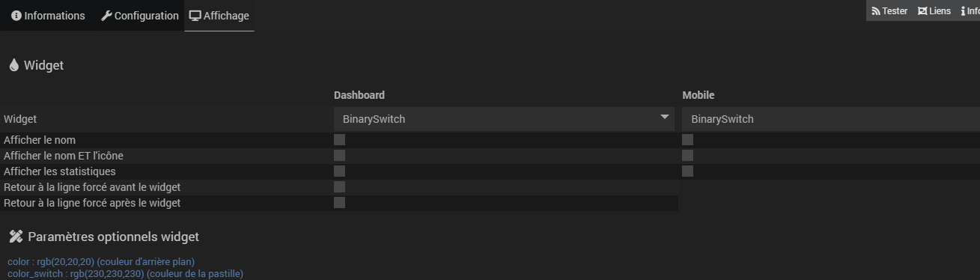
Task: Click the Info button at top right
Action: 970,11
